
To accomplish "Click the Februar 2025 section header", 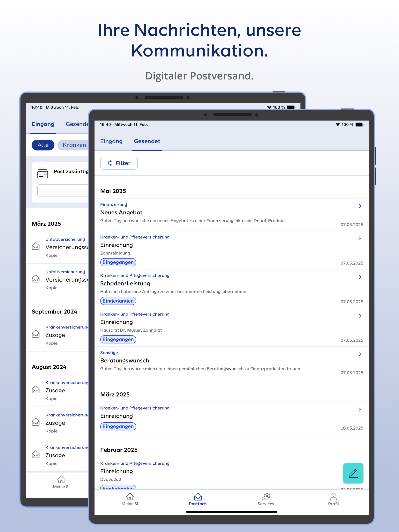I will point(119,450).
